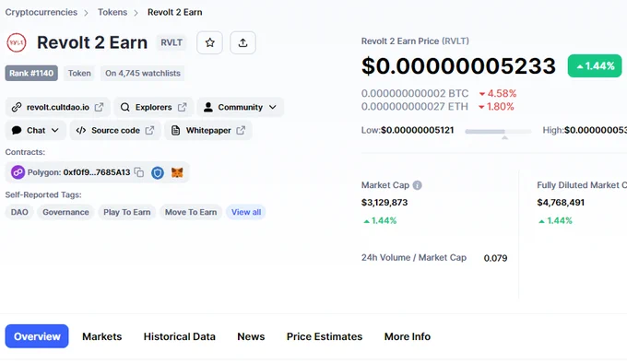Click Market Cap value $3,129,873
627x364 pixels.
click(384, 203)
